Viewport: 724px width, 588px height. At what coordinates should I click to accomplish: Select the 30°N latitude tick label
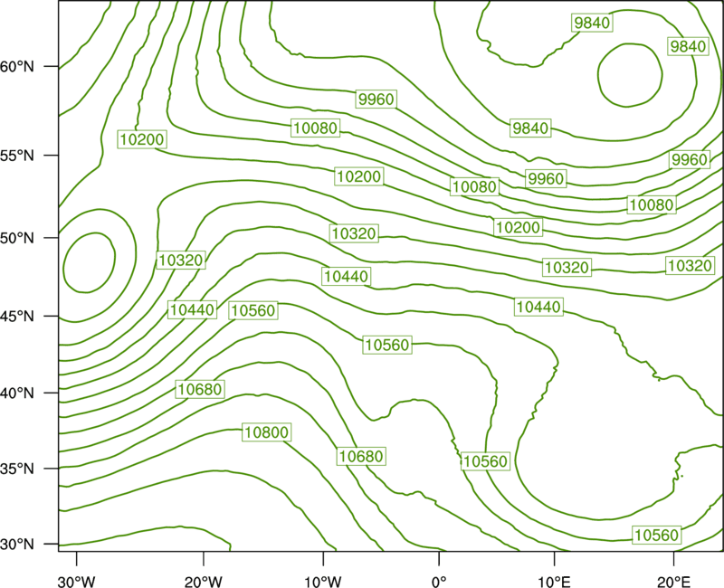17,545
